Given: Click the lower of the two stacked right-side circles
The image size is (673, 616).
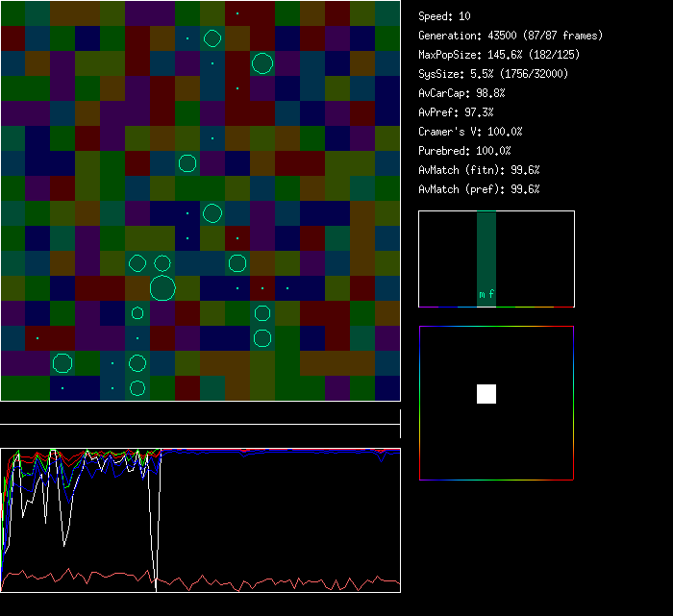Looking at the screenshot, I should [262, 337].
